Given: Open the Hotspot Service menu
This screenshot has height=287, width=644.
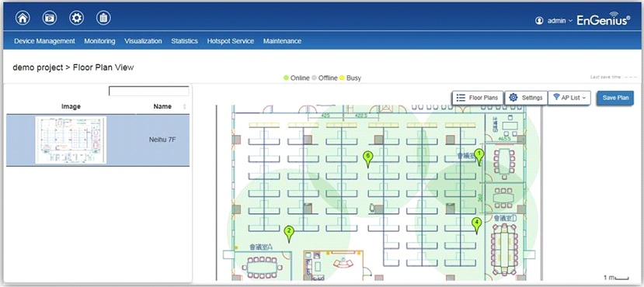Looking at the screenshot, I should (x=231, y=41).
